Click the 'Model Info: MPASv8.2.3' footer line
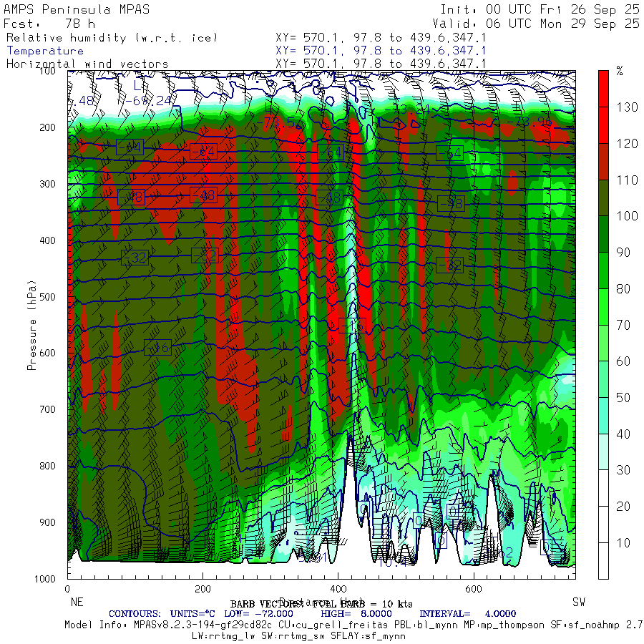Image resolution: width=644 pixels, height=644 pixels. click(353, 625)
